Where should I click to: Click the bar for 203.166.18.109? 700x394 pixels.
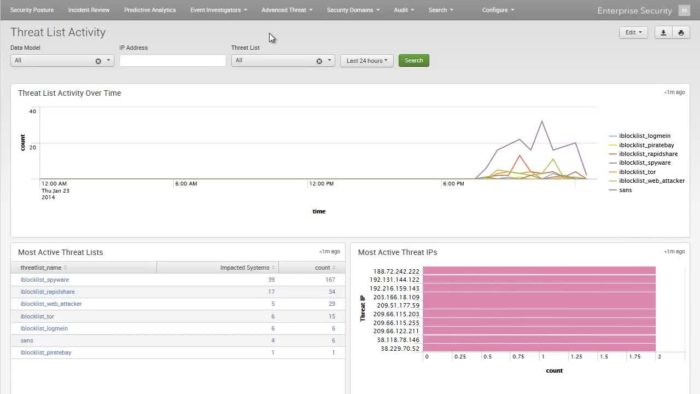[x=539, y=297]
